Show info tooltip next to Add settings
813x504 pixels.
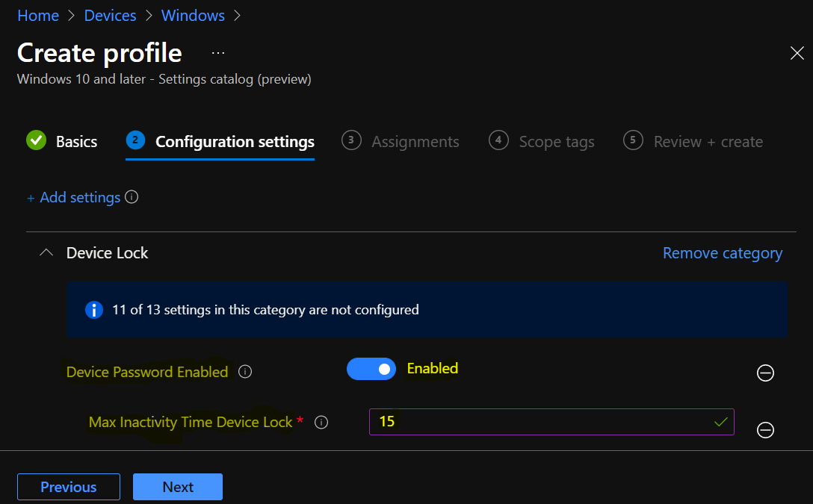132,197
